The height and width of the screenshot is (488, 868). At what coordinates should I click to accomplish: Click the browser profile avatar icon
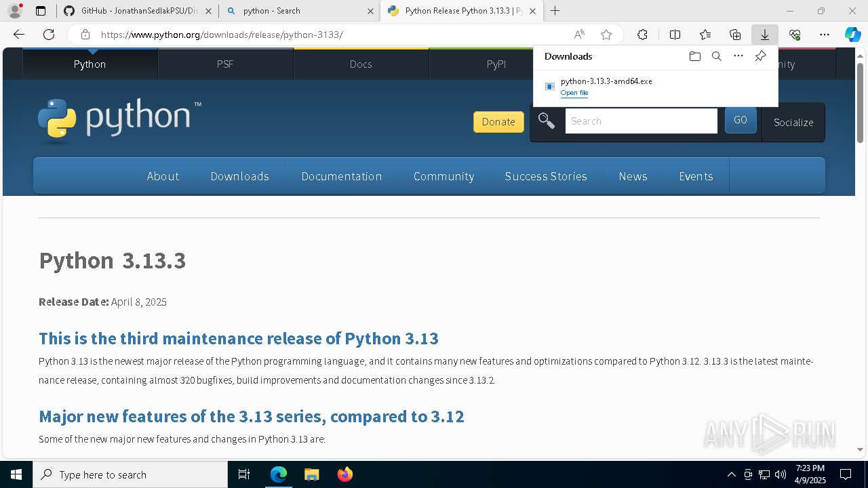pos(14,11)
